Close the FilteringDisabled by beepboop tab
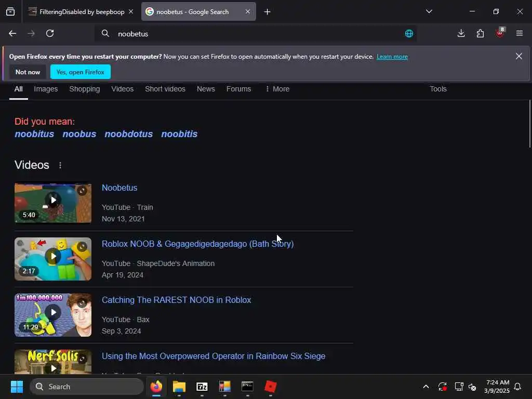The width and height of the screenshot is (532, 399). [x=131, y=11]
